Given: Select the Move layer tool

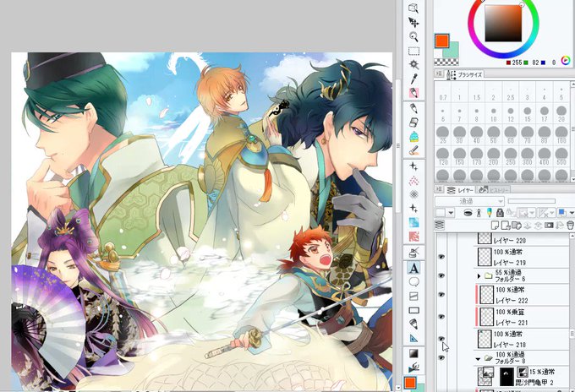Looking at the screenshot, I should [x=413, y=23].
